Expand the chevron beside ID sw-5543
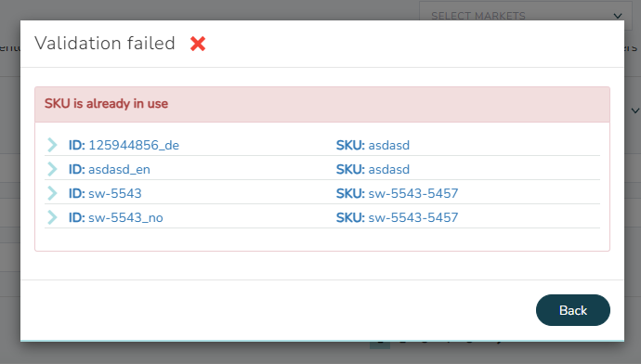This screenshot has height=364, width=641. pyautogui.click(x=52, y=193)
